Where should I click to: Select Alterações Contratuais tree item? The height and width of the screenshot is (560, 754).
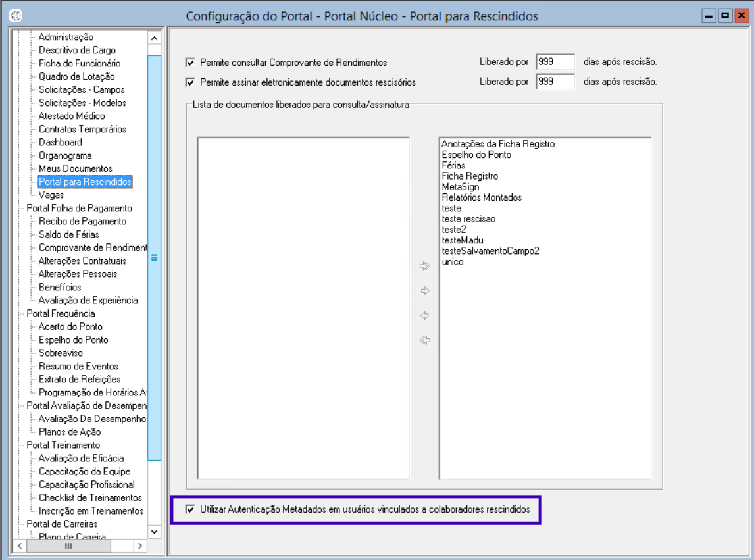82,261
